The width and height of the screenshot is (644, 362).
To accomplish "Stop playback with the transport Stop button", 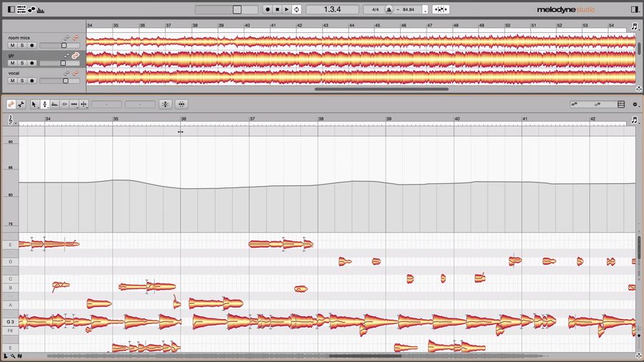I will click(277, 9).
